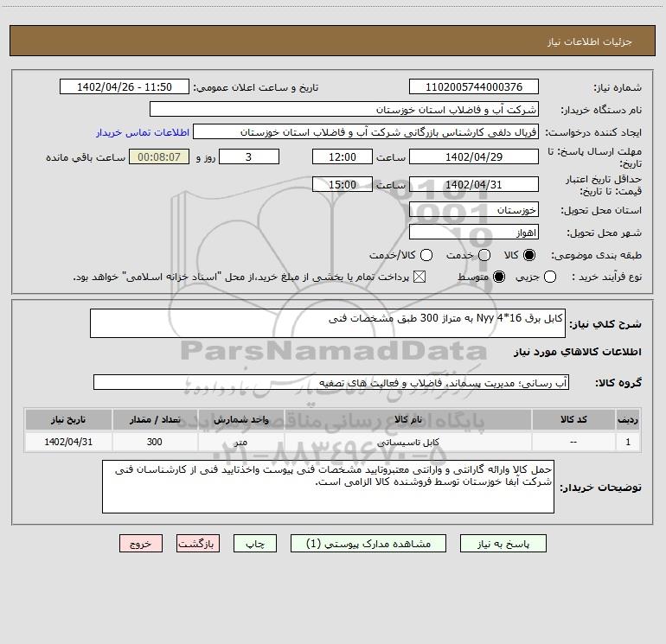This screenshot has height=644, width=666.
Task: Select the کالا/خدمت radio button
Action: pyautogui.click(x=426, y=255)
